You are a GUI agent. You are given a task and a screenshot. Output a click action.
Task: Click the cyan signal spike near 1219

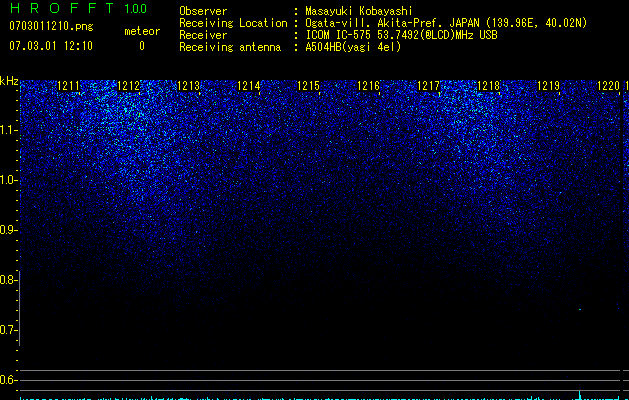[x=580, y=394]
